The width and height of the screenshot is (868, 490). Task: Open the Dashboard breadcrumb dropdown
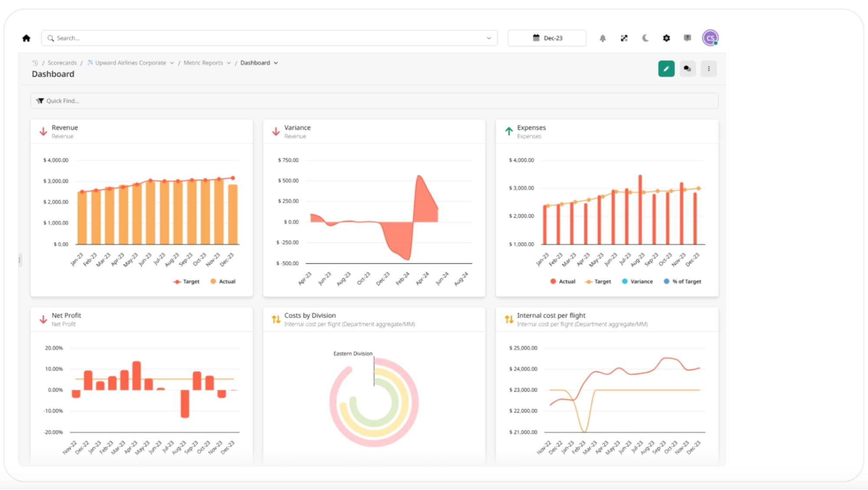coord(276,63)
